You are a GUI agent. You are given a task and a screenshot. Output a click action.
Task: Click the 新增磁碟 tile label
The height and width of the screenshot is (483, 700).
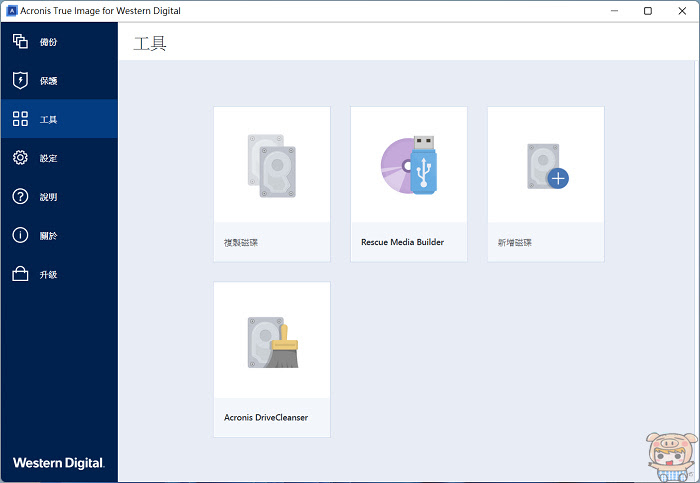click(514, 242)
